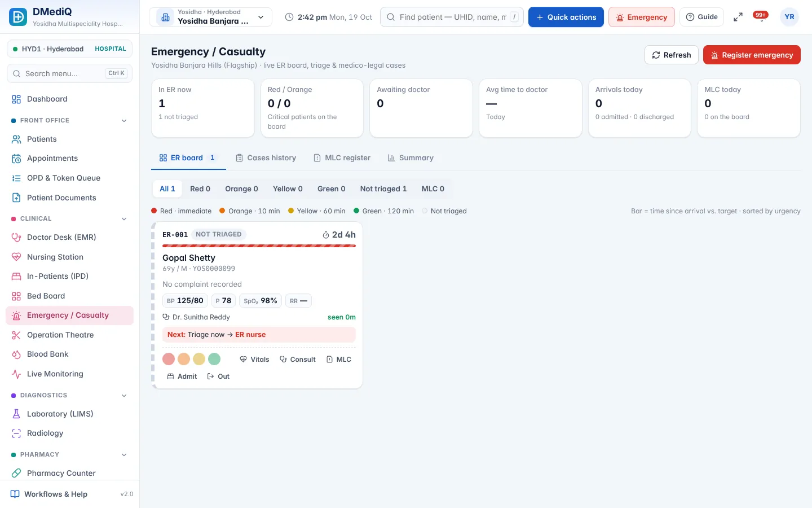The height and width of the screenshot is (508, 812).
Task: Click the Emergency button in top bar
Action: [642, 17]
